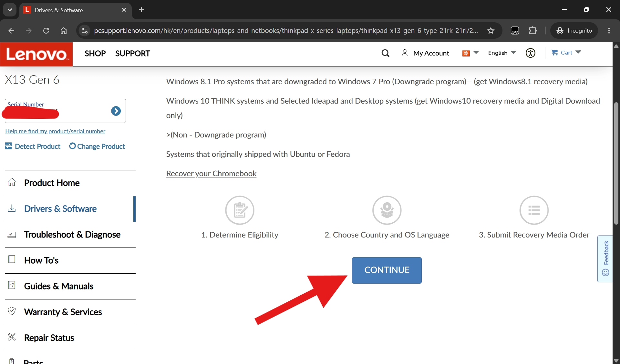Screen dimensions: 620x364
Task: Click the How To's book icon
Action: pos(12,259)
